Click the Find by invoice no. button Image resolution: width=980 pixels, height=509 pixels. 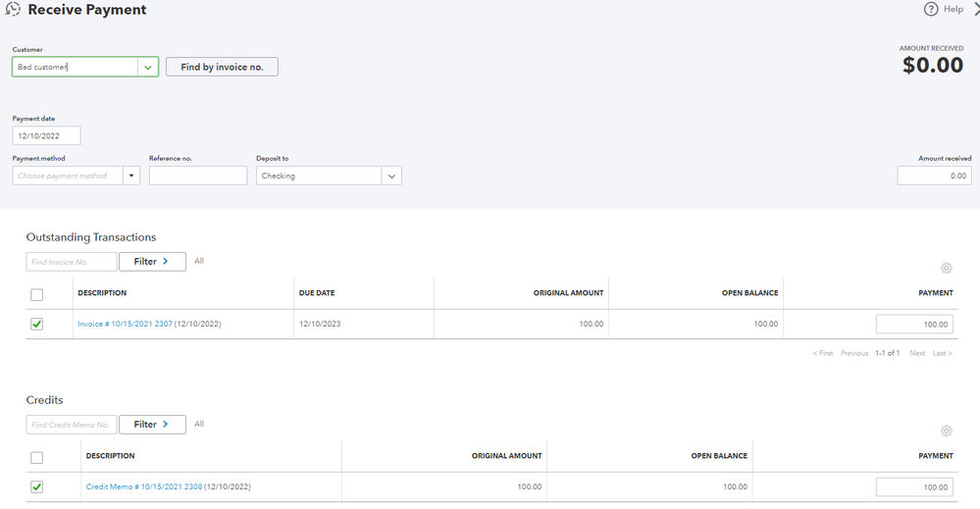[222, 67]
